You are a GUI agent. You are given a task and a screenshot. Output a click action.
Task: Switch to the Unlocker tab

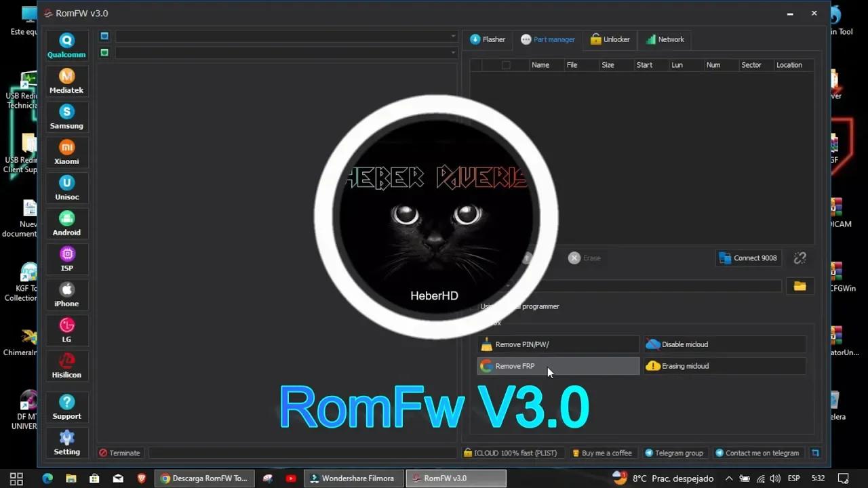pyautogui.click(x=610, y=39)
